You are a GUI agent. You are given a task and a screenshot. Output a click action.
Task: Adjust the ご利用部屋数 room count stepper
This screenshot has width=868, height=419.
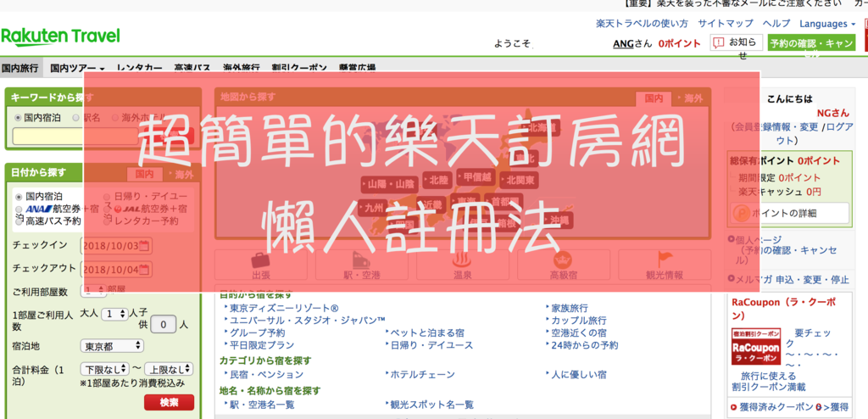click(x=93, y=290)
